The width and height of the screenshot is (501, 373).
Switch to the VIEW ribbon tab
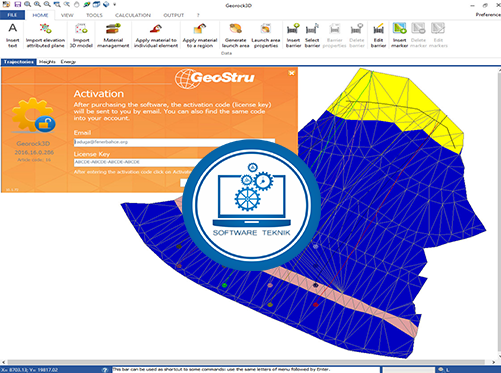[x=67, y=15]
